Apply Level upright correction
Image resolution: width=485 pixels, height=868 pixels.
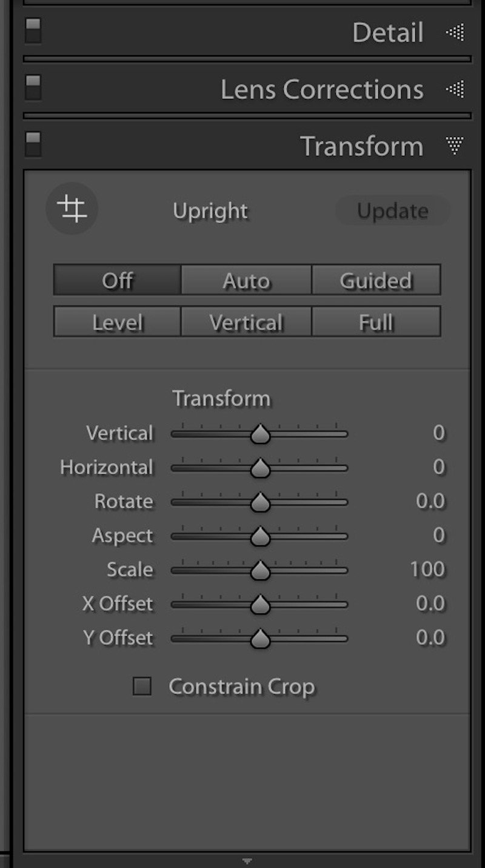(x=118, y=321)
